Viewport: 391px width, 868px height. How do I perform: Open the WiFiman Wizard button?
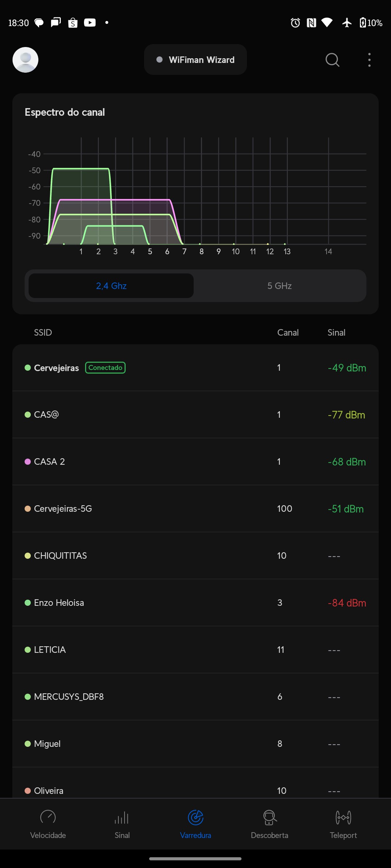(x=195, y=60)
